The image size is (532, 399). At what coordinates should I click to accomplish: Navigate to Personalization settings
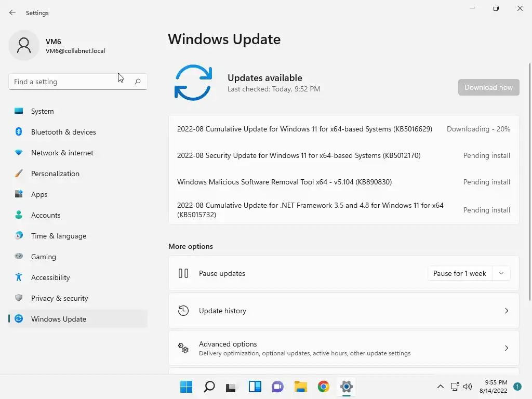pyautogui.click(x=78, y=174)
